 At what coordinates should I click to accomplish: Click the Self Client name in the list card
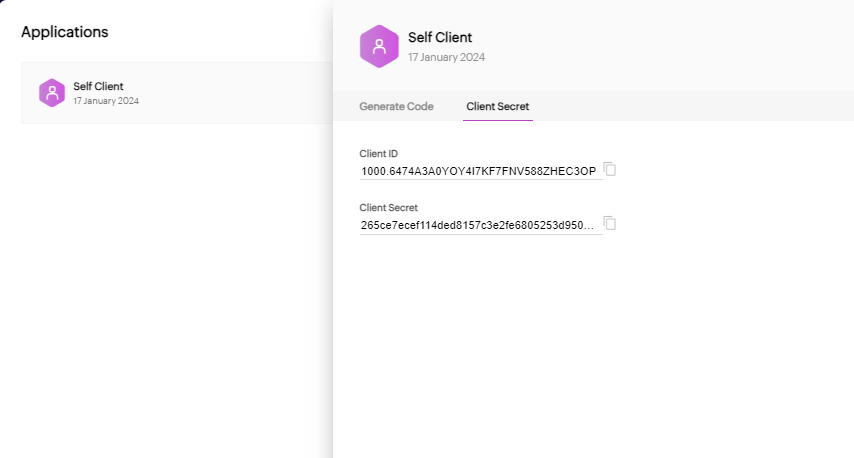point(98,87)
